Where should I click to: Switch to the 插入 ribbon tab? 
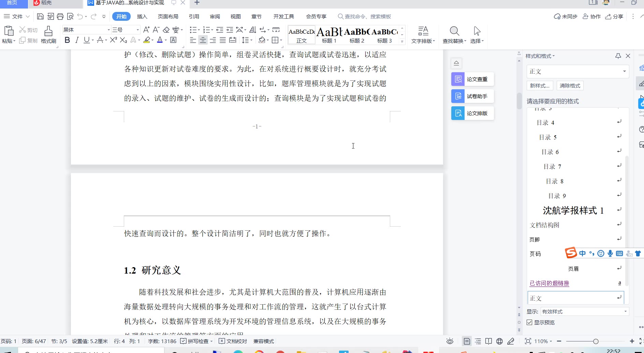click(142, 16)
